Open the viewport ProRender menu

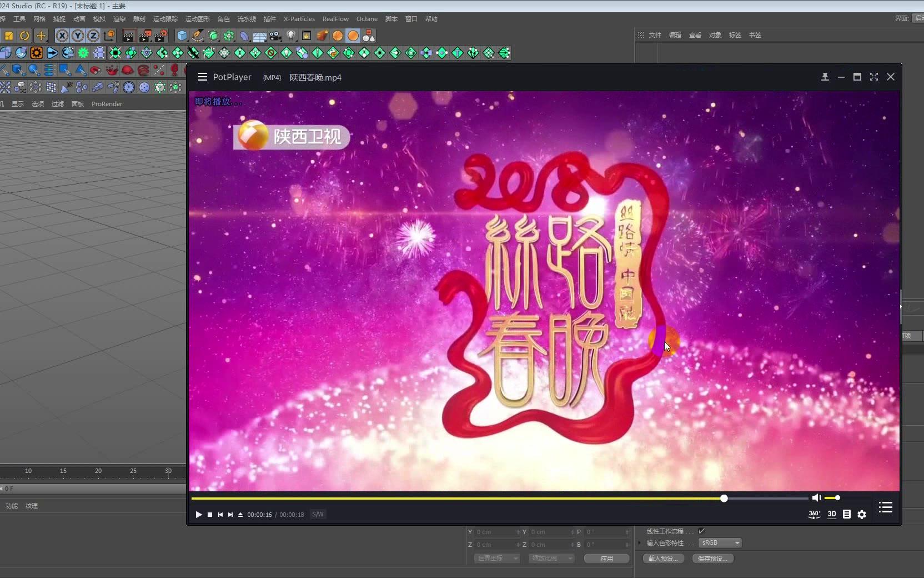(107, 104)
